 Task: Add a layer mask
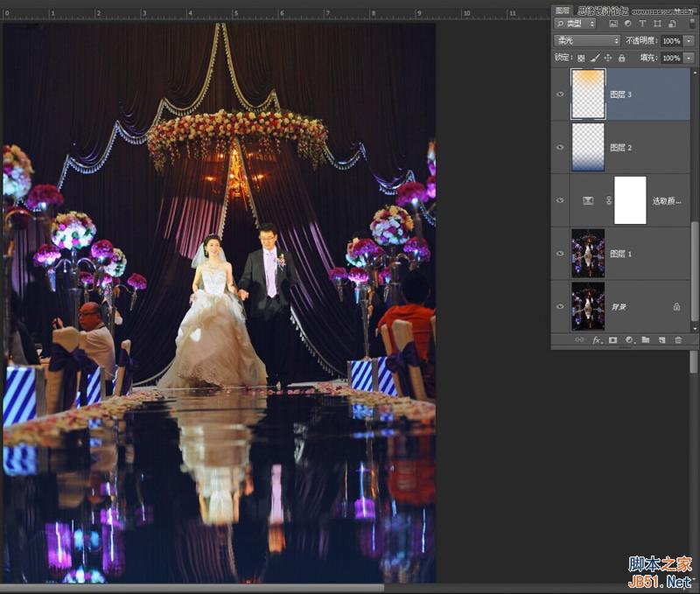pyautogui.click(x=613, y=340)
